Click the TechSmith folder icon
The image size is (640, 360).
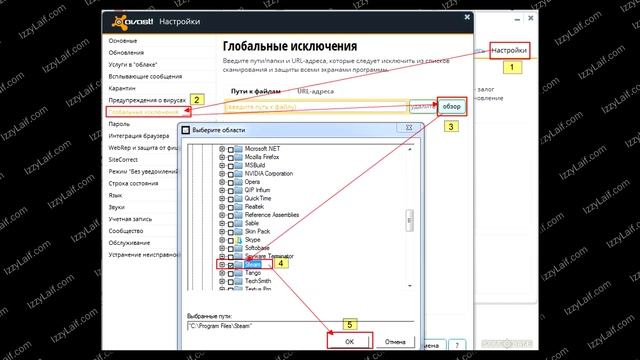pyautogui.click(x=239, y=281)
